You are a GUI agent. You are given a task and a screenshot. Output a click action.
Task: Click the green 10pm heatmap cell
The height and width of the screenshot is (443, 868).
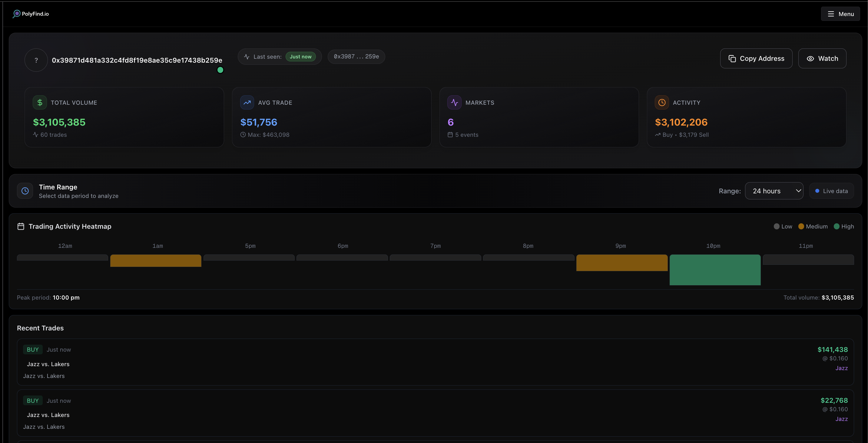[715, 270]
